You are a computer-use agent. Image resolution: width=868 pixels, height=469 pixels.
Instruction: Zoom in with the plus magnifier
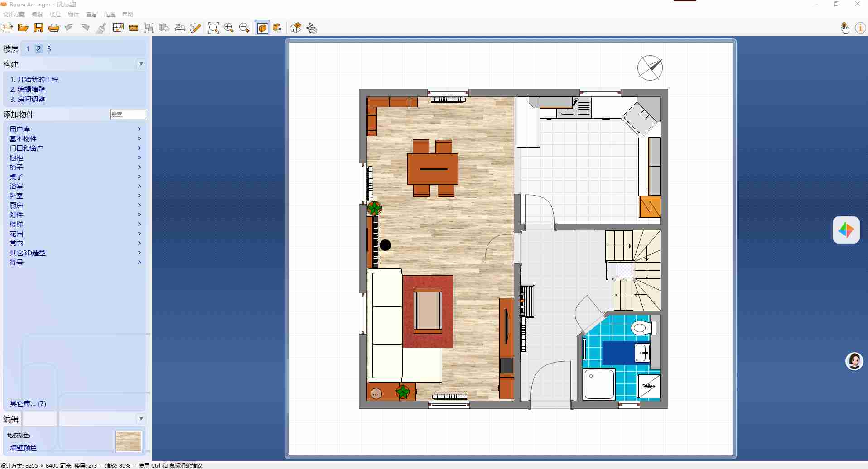coord(229,28)
